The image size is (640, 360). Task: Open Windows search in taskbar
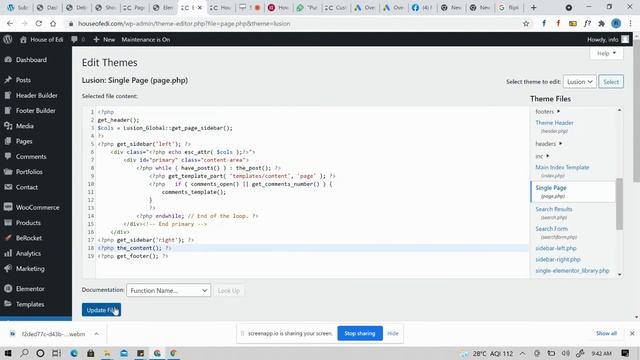click(24, 353)
